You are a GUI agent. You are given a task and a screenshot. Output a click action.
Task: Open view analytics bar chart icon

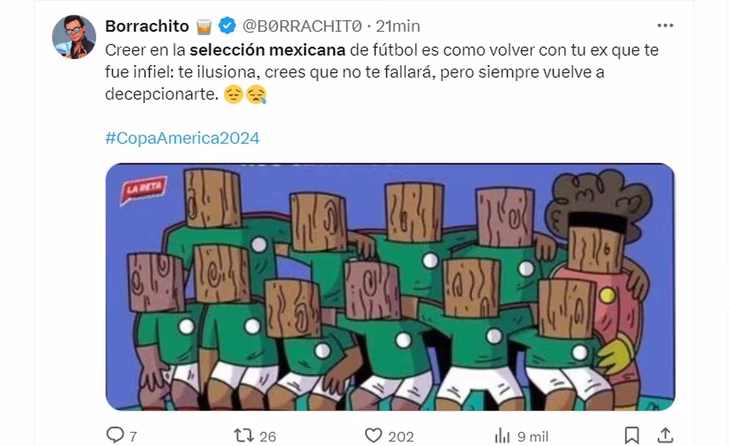pos(502,436)
